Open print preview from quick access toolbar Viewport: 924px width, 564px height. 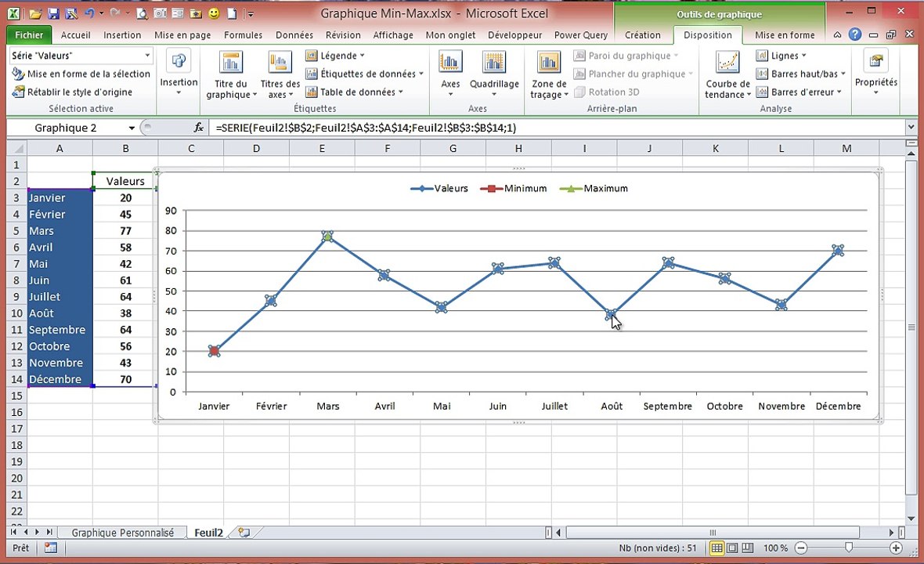[142, 13]
